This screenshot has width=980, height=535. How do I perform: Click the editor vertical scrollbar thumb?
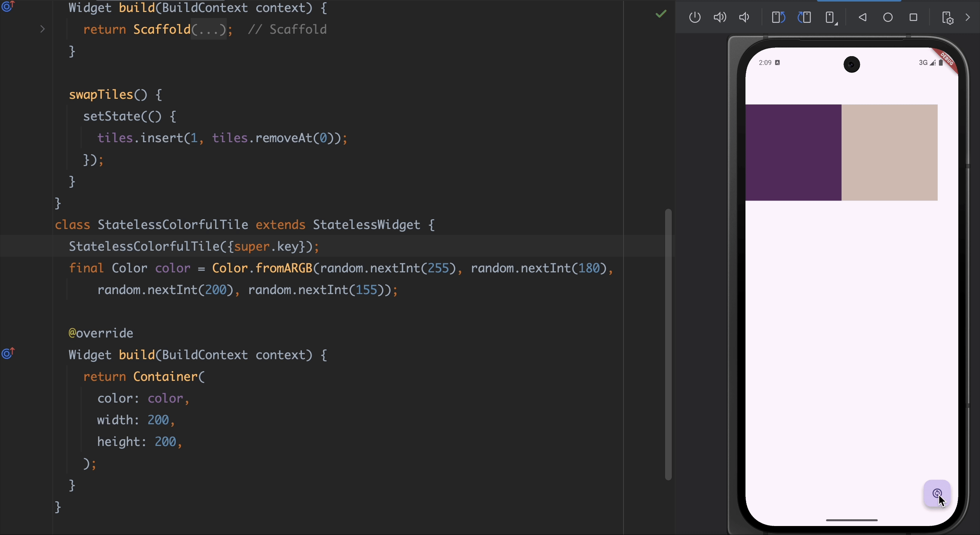click(x=668, y=344)
